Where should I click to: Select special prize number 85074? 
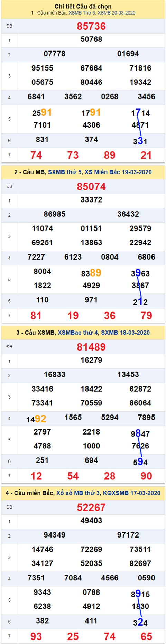(x=91, y=187)
